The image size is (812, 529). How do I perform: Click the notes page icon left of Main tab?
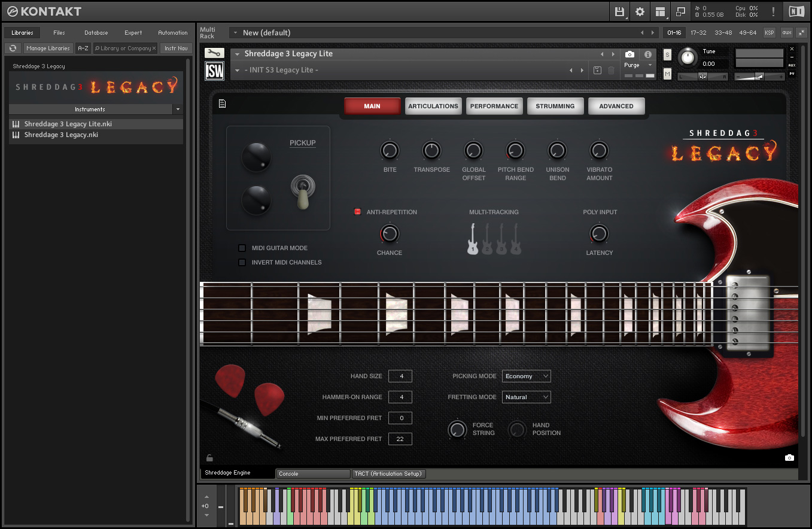tap(222, 104)
